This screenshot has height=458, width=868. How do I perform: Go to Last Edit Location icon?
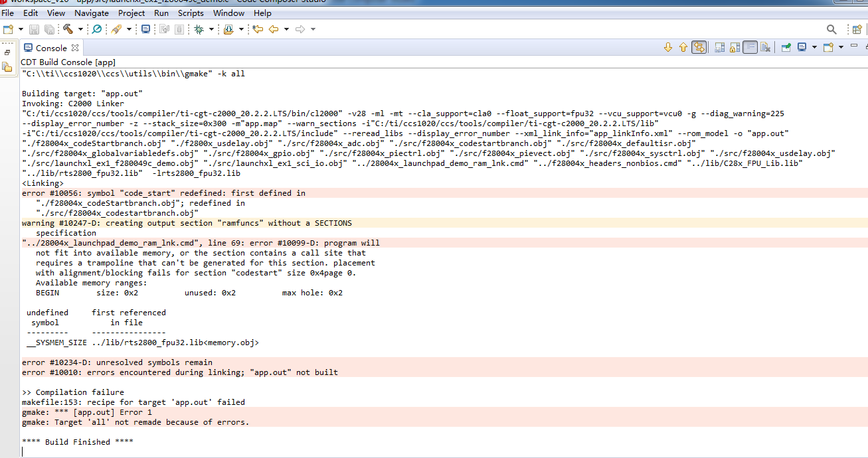(x=258, y=29)
